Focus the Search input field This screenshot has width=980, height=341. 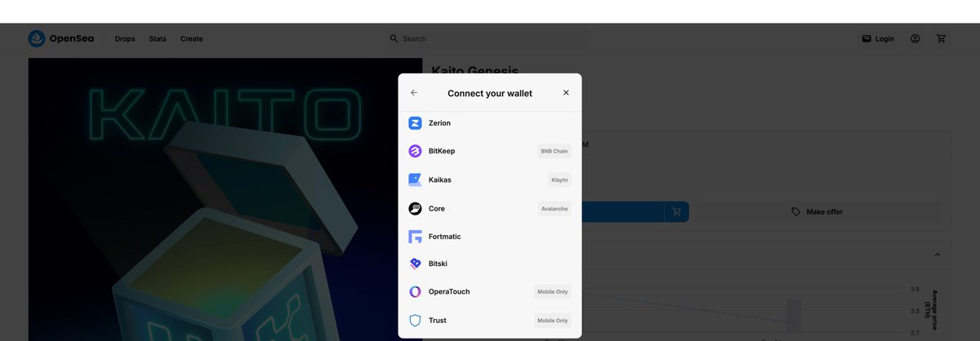(x=488, y=38)
